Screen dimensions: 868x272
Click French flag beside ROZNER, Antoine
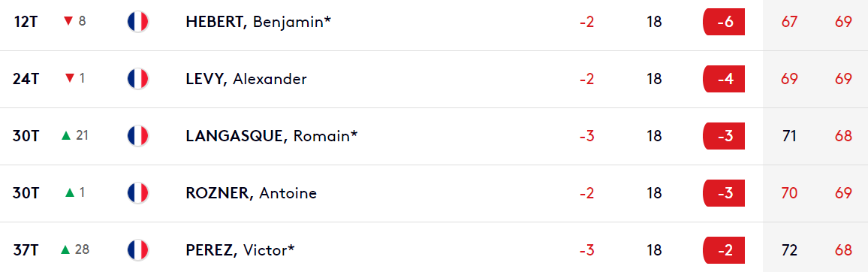tap(138, 193)
